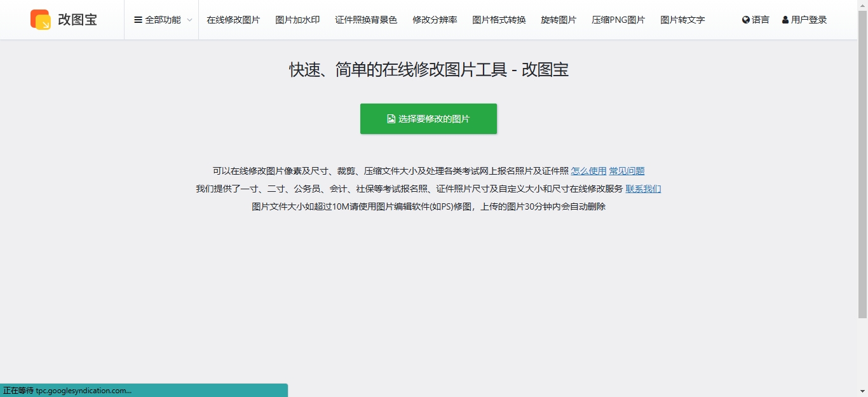Click the globe icon for 语言
The width and height of the screenshot is (868, 397).
pos(746,20)
